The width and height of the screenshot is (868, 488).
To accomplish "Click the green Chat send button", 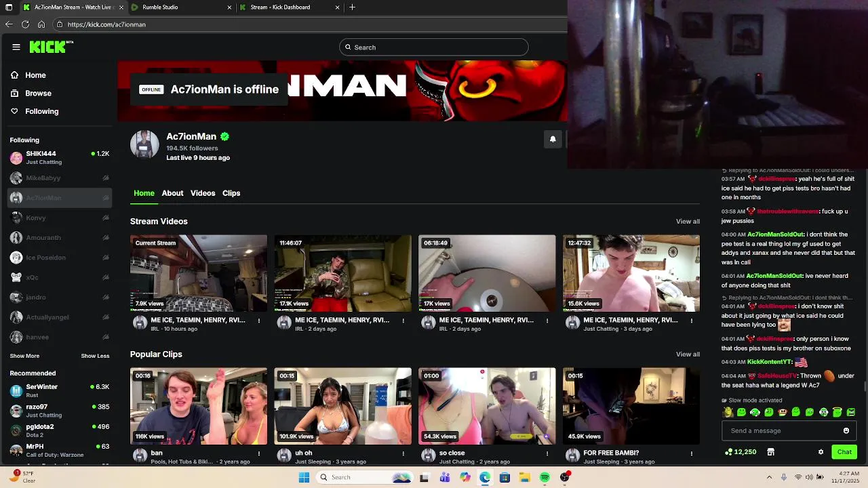I will pos(844,452).
